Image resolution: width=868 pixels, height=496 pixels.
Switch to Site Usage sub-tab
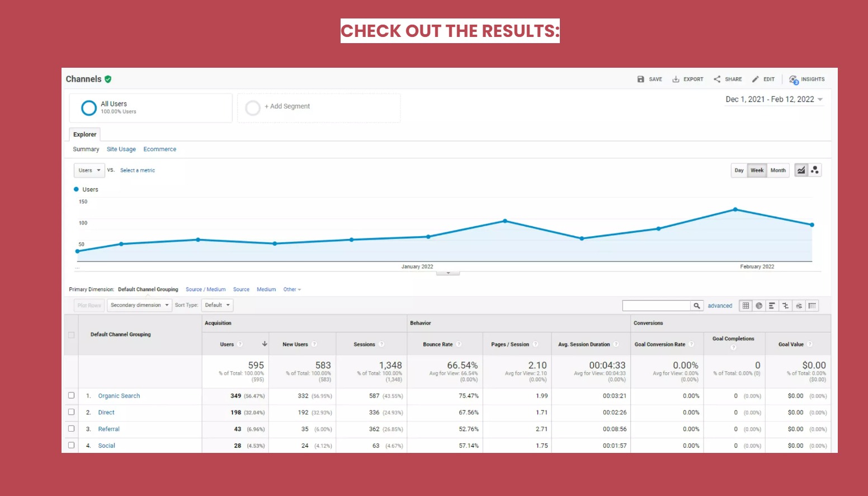(x=121, y=149)
